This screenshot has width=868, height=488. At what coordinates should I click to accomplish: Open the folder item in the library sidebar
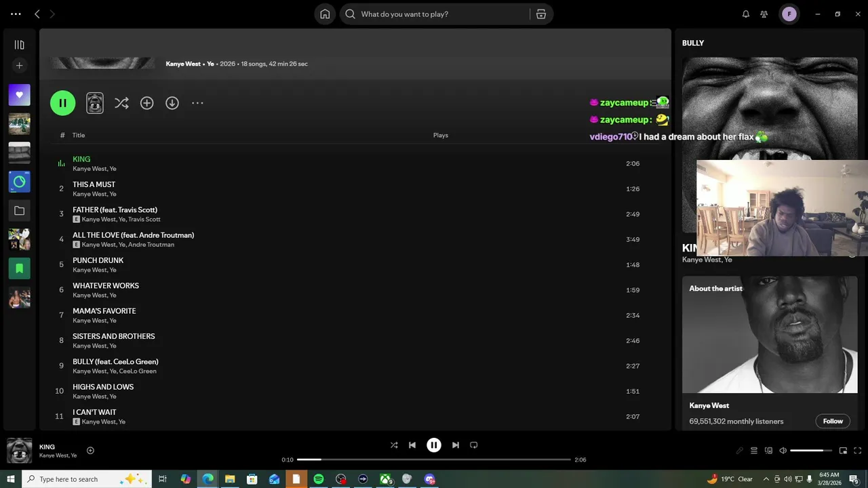19,211
